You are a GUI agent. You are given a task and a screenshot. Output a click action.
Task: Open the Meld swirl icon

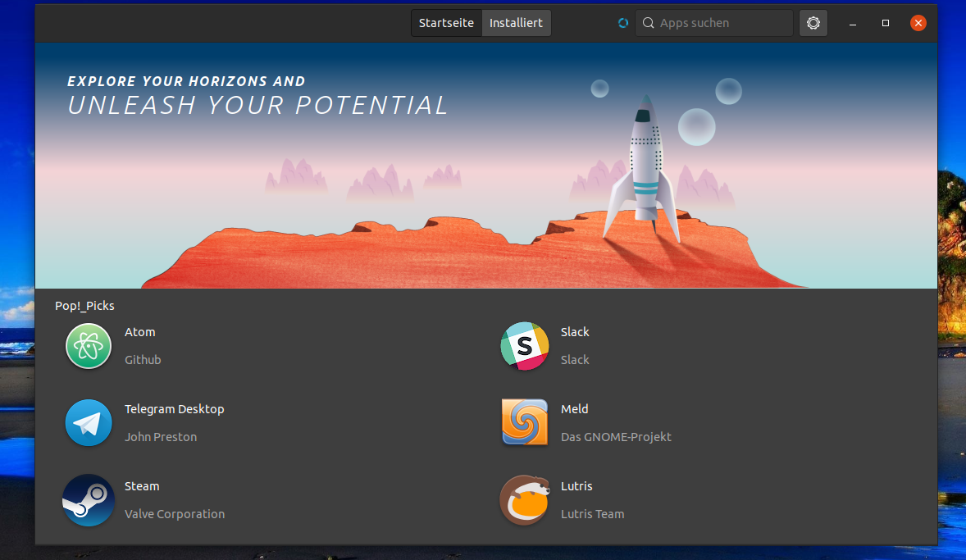[524, 422]
